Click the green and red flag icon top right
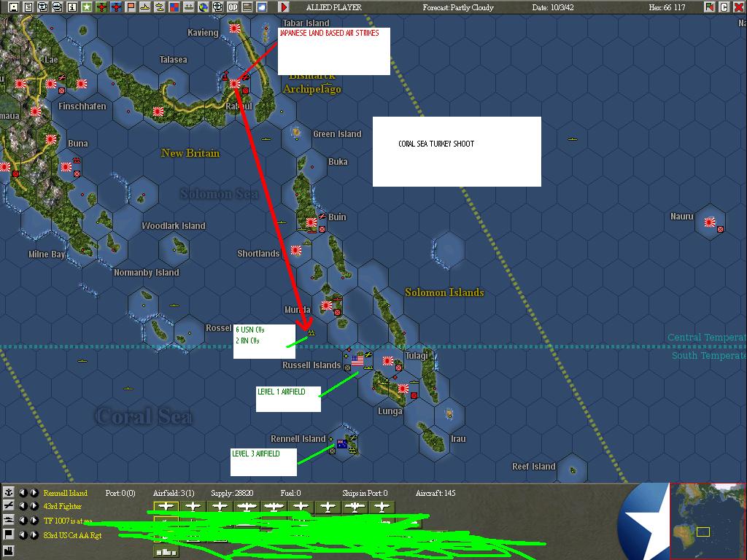 (709, 7)
